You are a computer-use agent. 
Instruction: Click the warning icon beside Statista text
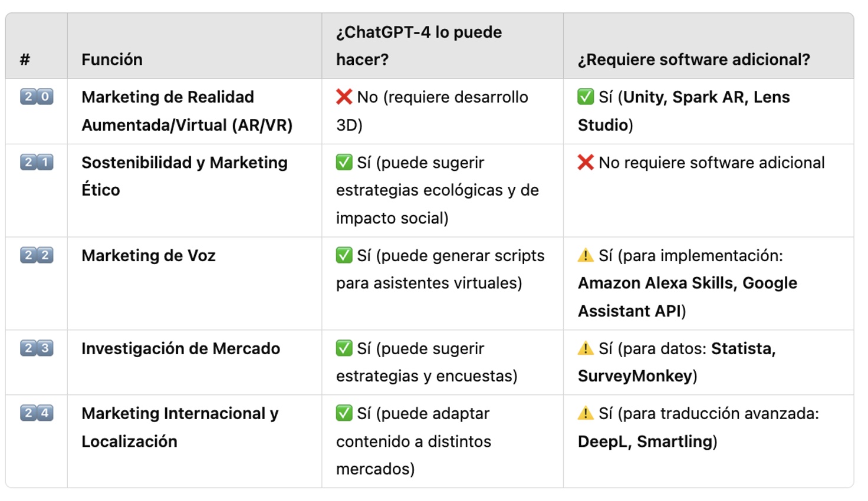(x=585, y=348)
